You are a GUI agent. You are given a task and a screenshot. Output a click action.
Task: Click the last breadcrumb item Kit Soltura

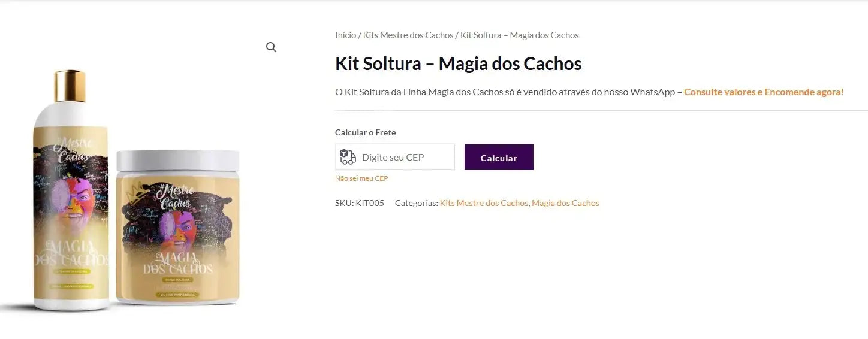tap(520, 35)
